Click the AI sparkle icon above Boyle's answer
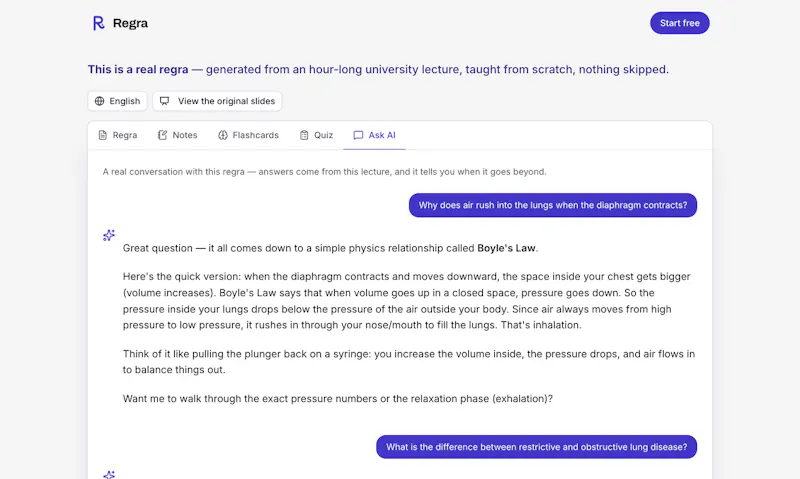800x479 pixels. click(x=109, y=235)
